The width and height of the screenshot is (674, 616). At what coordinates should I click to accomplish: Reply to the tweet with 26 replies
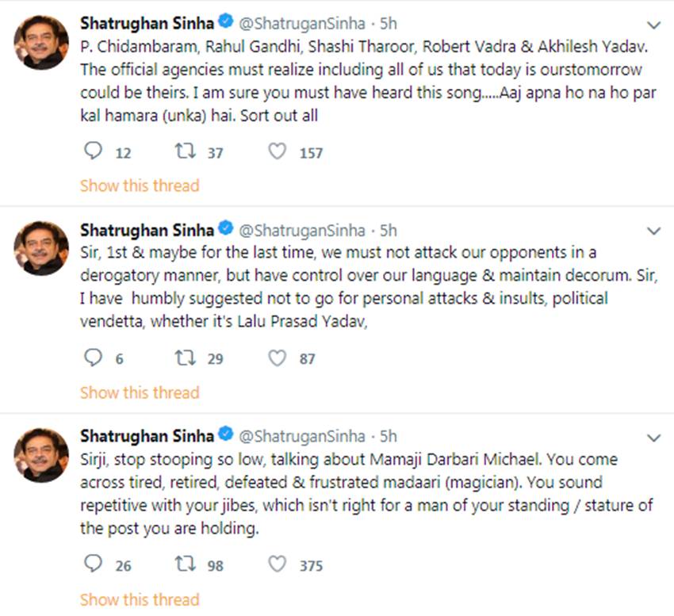pos(94,564)
